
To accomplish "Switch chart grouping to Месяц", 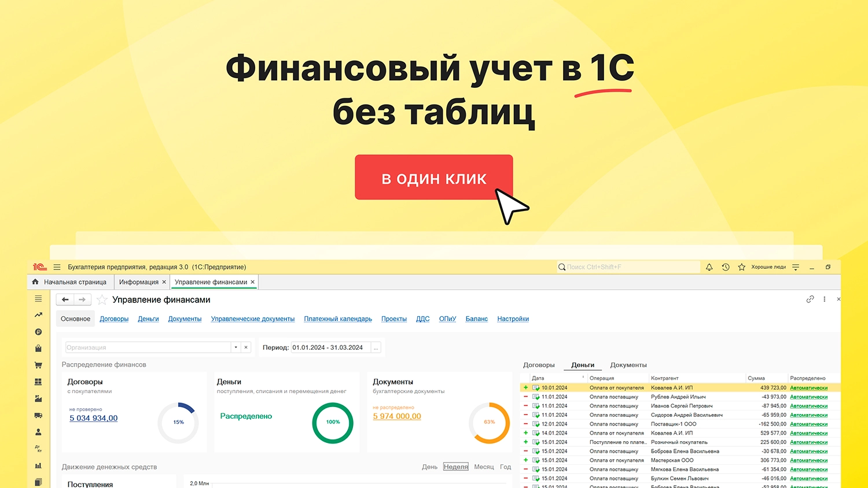I will (x=484, y=467).
